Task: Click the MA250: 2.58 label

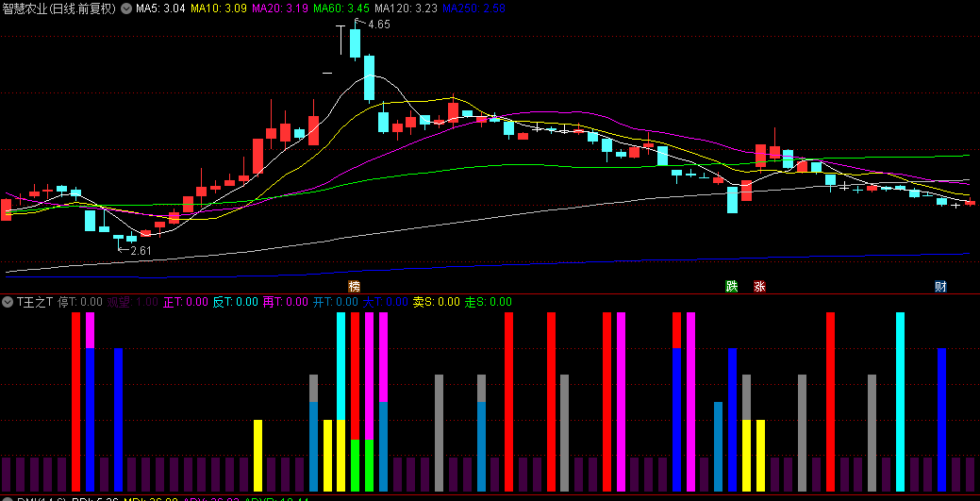Action: pos(473,8)
